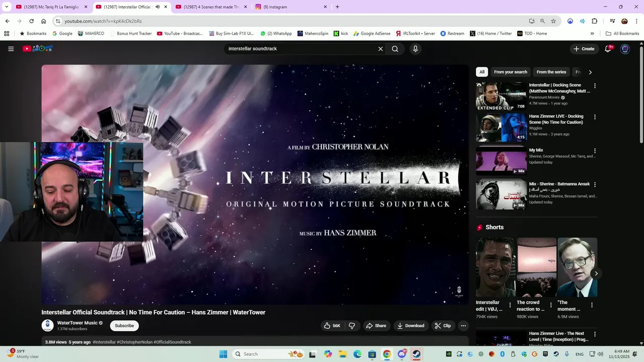
Task: Reload the page in Chrome
Action: coord(31,21)
